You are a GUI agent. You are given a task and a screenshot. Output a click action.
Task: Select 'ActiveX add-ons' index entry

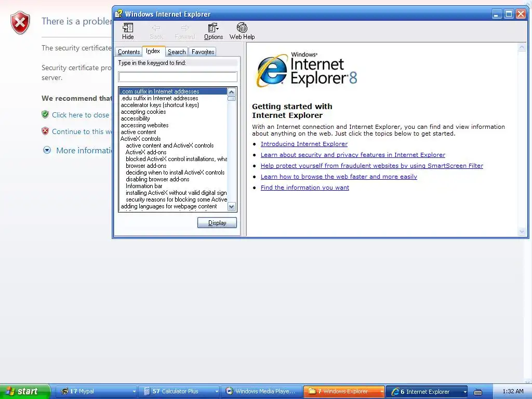click(x=174, y=152)
